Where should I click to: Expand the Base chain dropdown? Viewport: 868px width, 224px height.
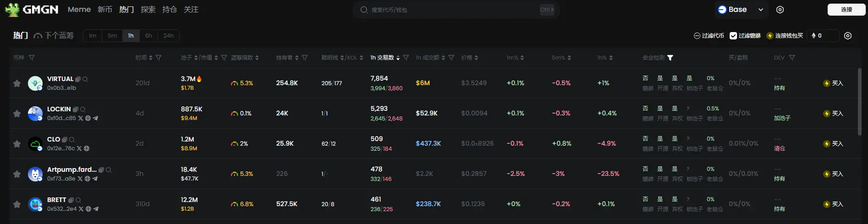[760, 10]
